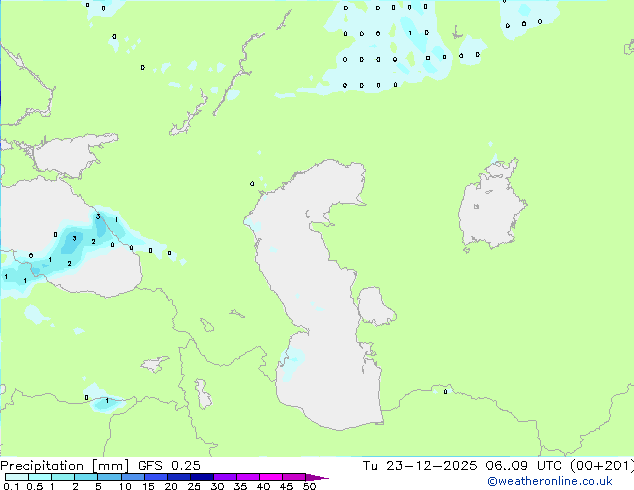
Task: Choose the 40–45 mm magenta legend swatch
Action: (x=271, y=477)
